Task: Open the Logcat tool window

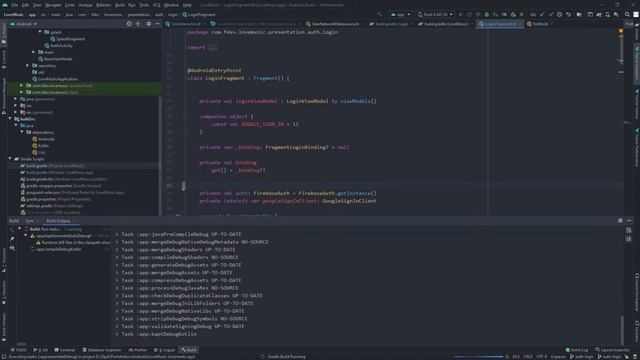Action: (164, 350)
